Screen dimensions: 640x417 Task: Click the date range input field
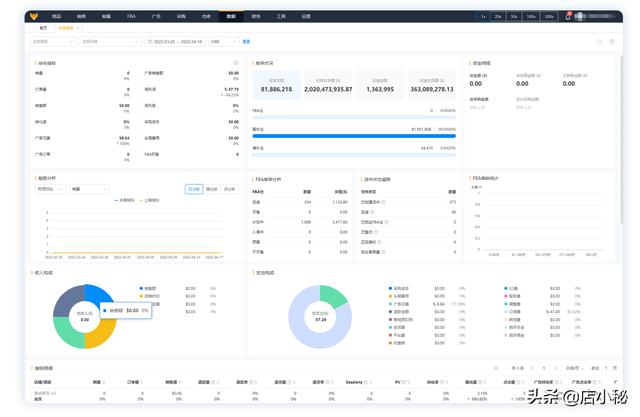(176, 42)
